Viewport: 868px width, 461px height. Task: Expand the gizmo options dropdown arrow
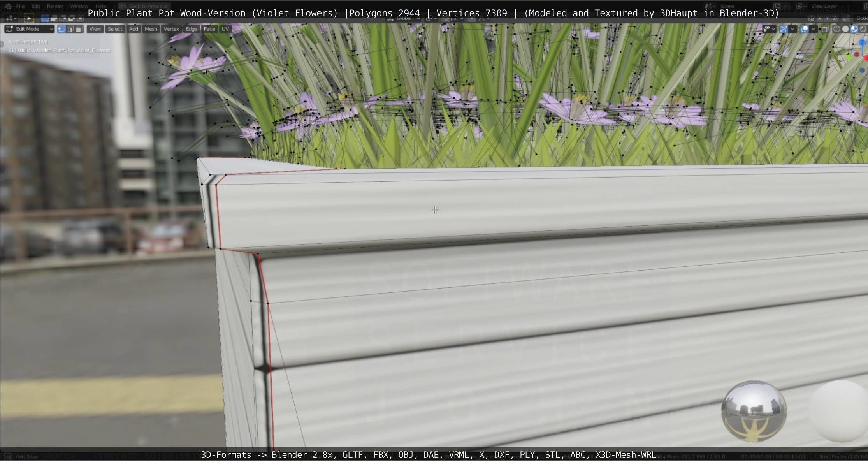tap(792, 29)
